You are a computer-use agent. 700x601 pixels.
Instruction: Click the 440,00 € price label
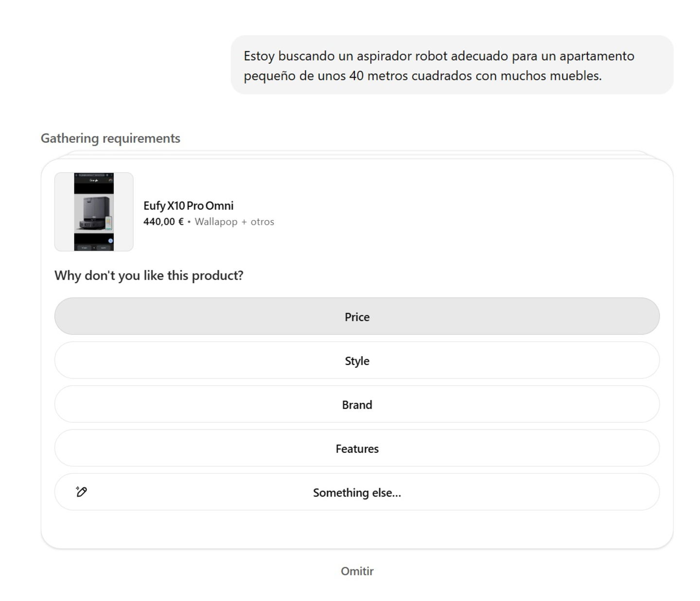163,222
